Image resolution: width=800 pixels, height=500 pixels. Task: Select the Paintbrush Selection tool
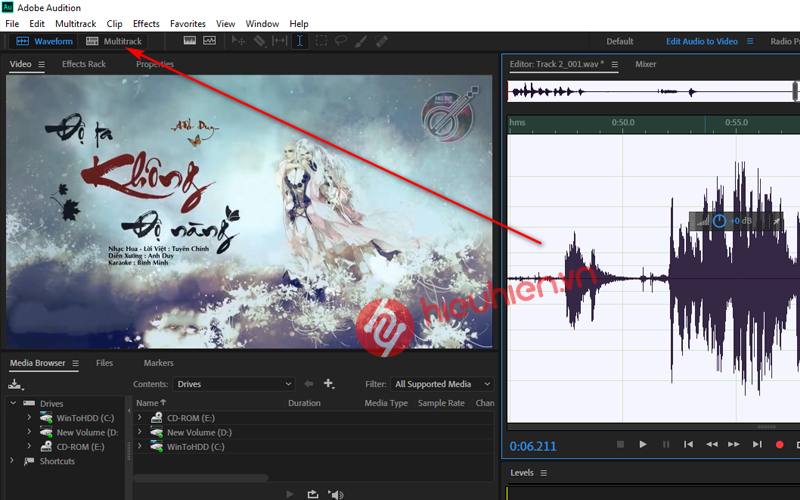tap(361, 41)
